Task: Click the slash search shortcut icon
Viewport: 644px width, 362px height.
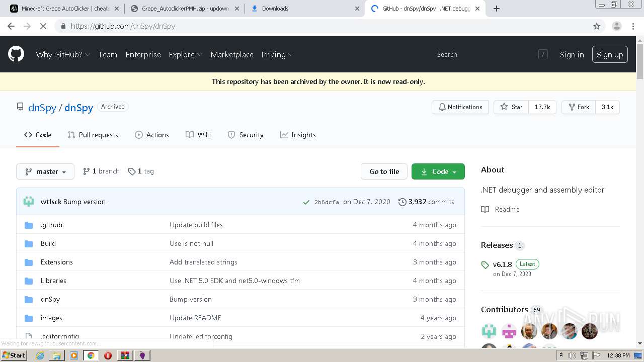Action: tap(543, 54)
